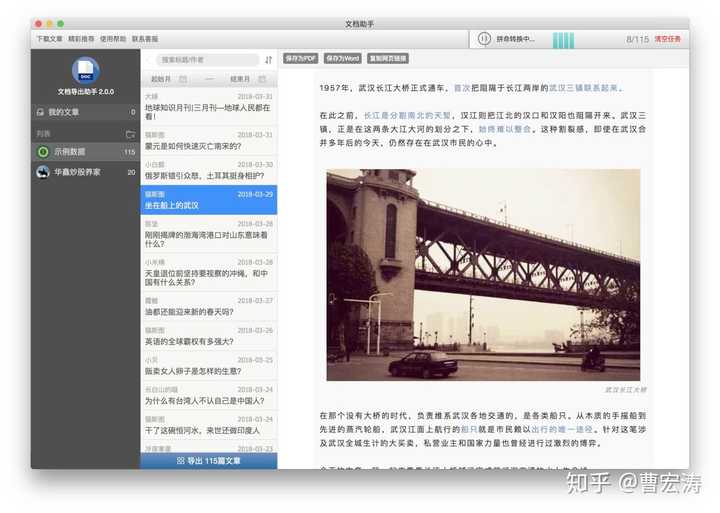Select 示例数据 list in sidebar
This screenshot has height=513, width=720.
(x=85, y=152)
